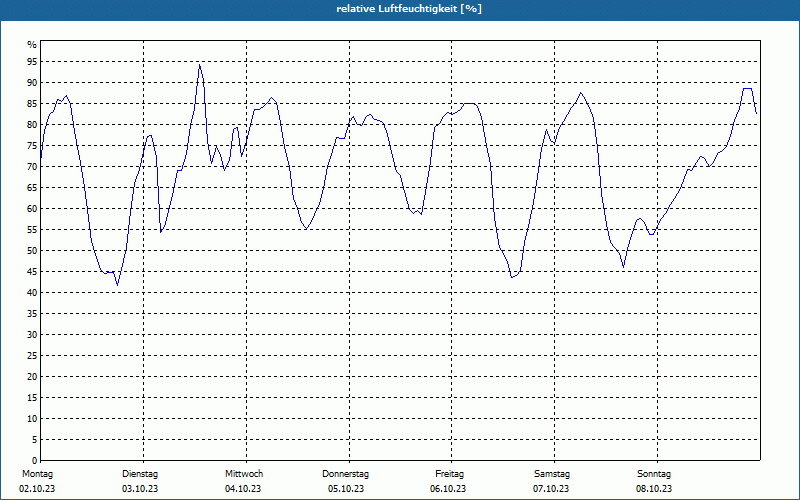Select the 45 y-axis label

click(x=32, y=271)
